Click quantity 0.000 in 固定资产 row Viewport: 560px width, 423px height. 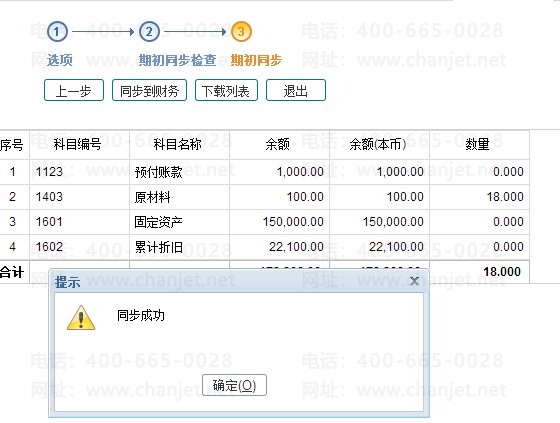tap(509, 222)
